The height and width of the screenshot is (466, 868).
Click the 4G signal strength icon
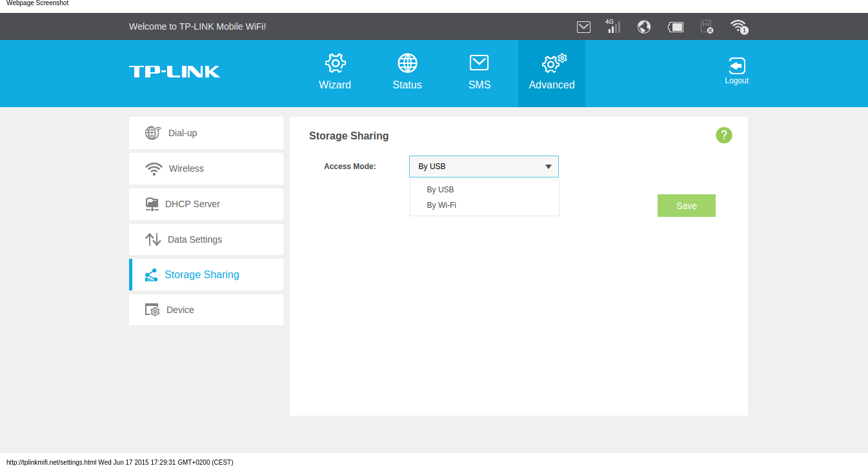point(613,26)
